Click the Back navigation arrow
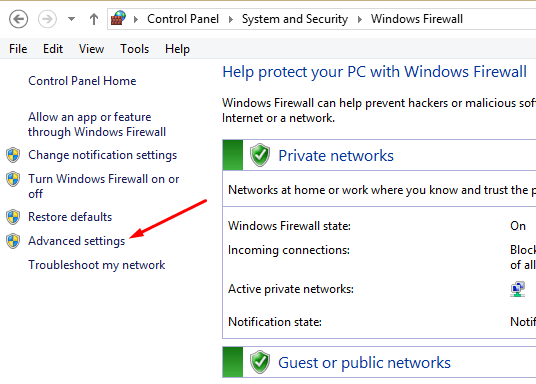536x384 pixels. pos(18,19)
